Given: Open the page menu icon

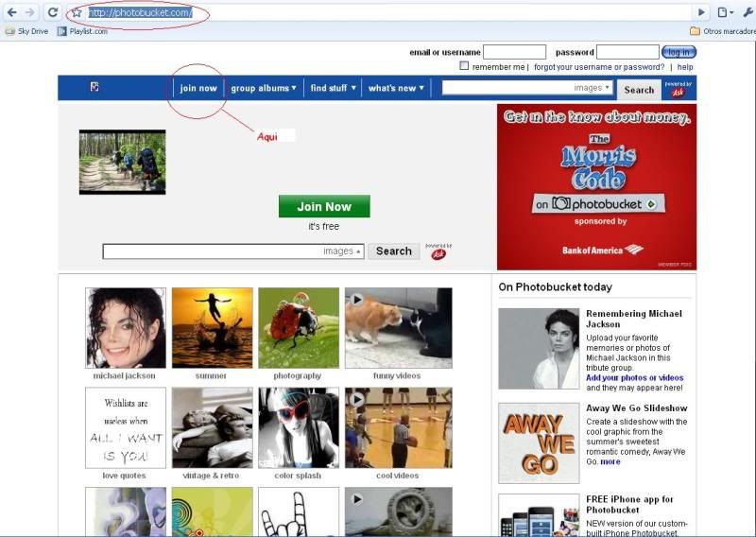Looking at the screenshot, I should pos(724,12).
